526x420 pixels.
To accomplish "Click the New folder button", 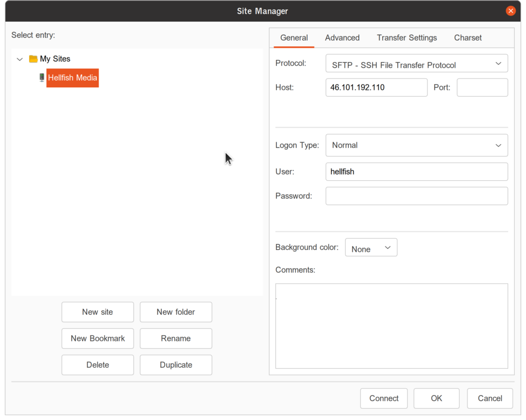I will click(x=176, y=312).
